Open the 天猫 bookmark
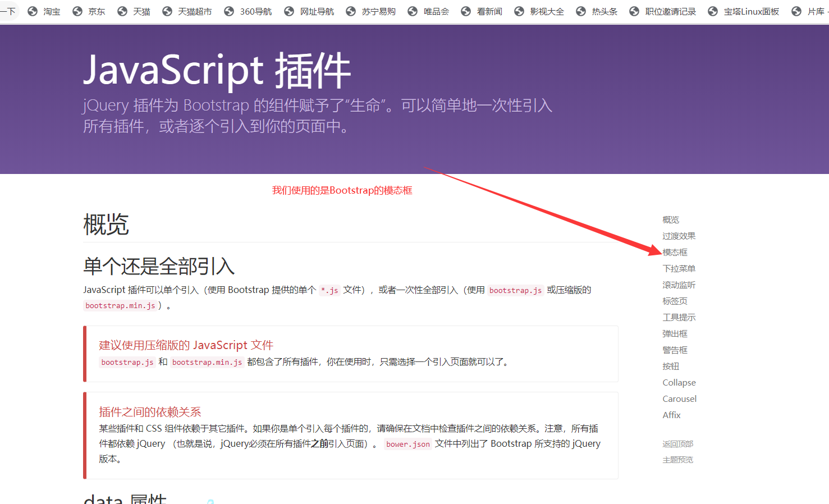 [x=141, y=11]
